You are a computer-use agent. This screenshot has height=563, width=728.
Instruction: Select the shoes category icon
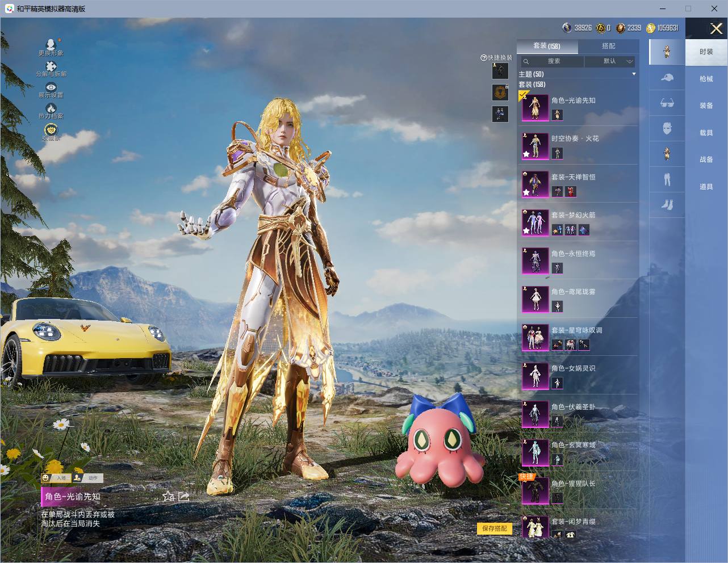[x=667, y=204]
